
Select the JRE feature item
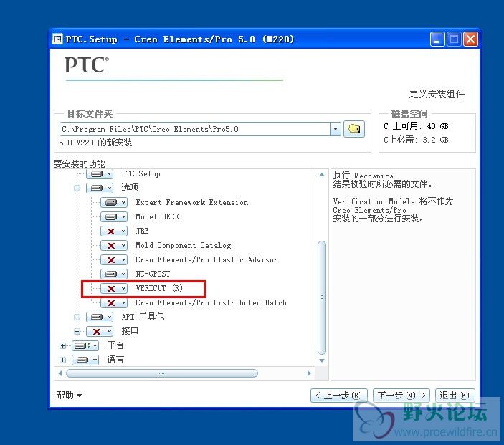(x=142, y=231)
